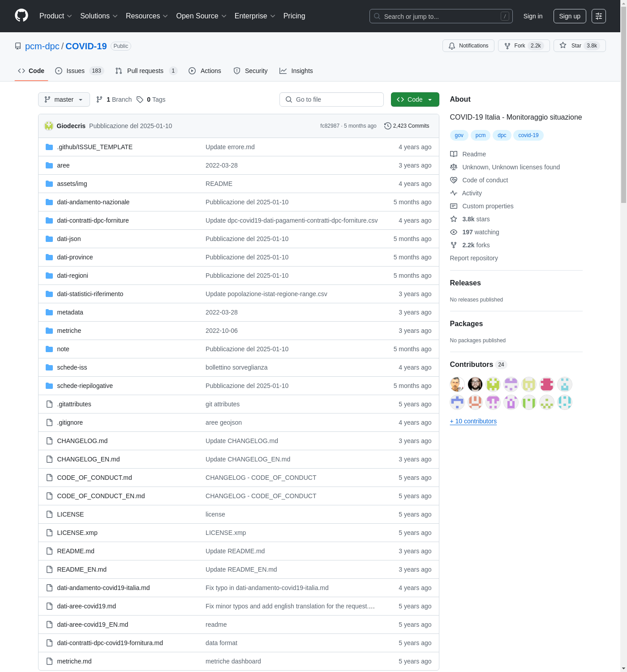Expand the Open Source menu
The image size is (627, 672).
pyautogui.click(x=201, y=16)
